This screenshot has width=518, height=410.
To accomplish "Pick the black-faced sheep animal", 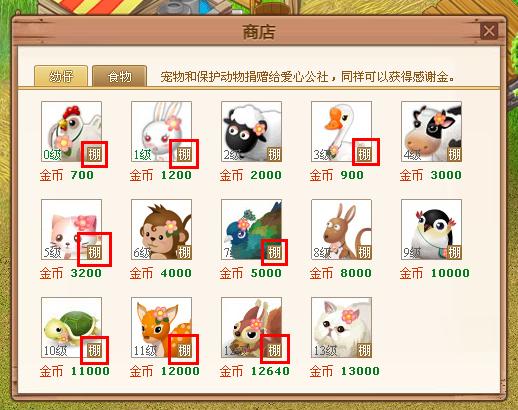I will pyautogui.click(x=251, y=132).
